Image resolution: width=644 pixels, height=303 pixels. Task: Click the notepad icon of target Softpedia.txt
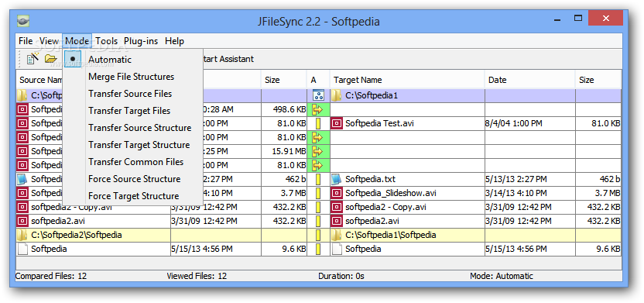pos(337,179)
